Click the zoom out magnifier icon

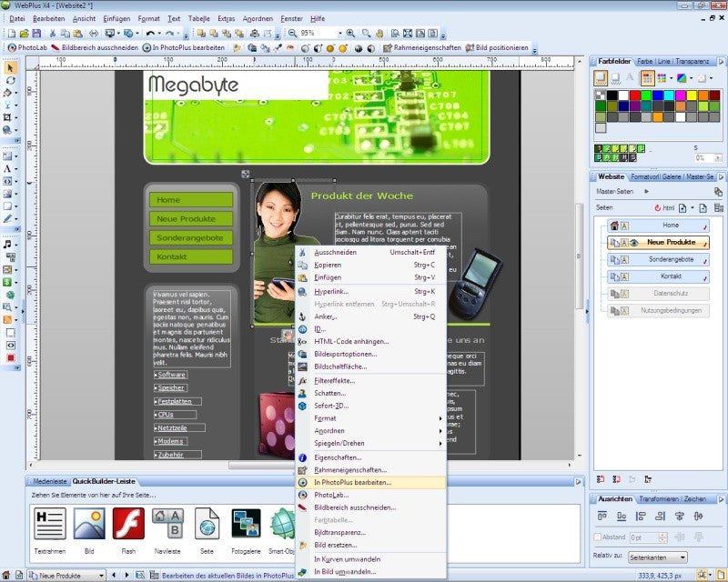tap(292, 34)
